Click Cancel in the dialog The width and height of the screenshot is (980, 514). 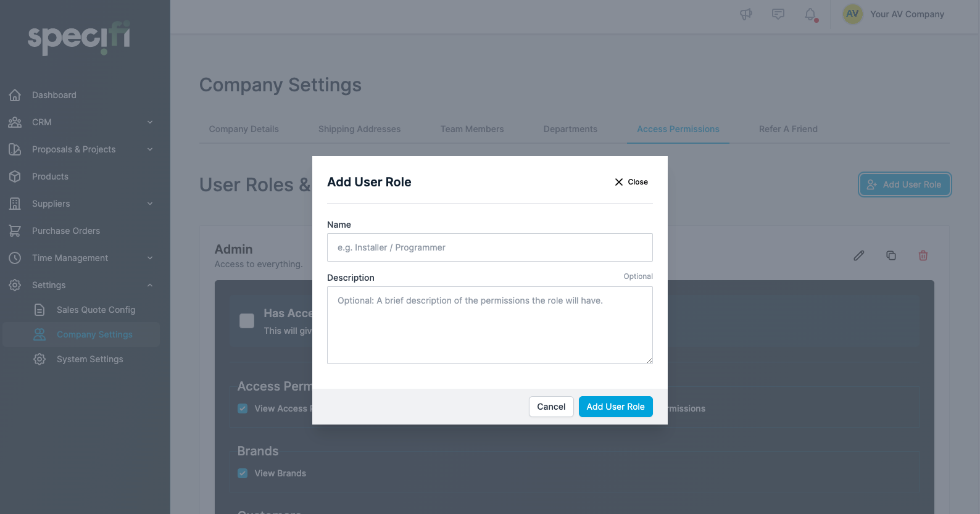tap(551, 407)
